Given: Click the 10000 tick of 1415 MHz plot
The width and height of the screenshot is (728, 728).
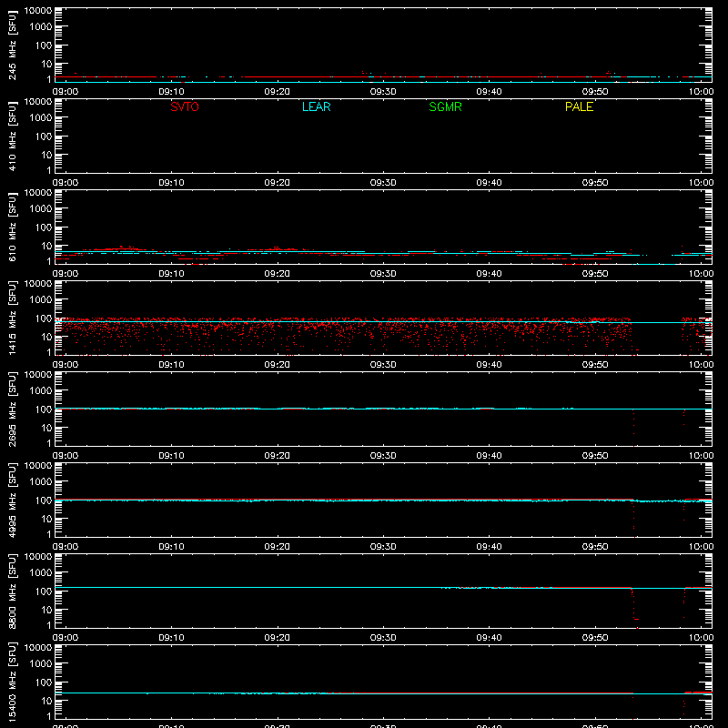Looking at the screenshot, I should point(38,284).
